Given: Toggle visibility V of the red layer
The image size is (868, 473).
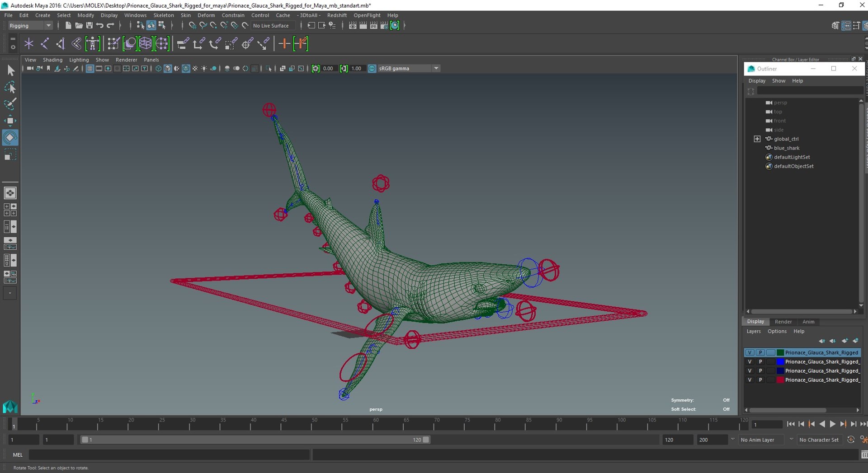Looking at the screenshot, I should point(750,380).
